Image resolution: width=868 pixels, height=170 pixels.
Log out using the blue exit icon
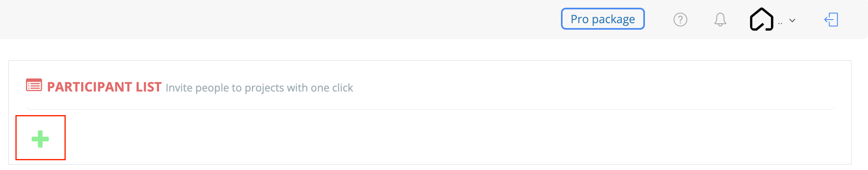pos(831,20)
